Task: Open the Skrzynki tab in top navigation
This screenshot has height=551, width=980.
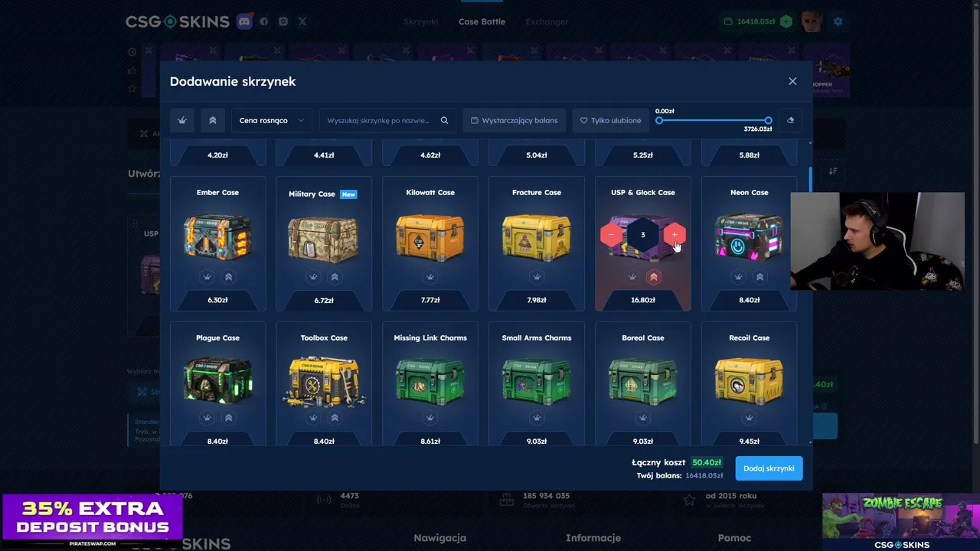Action: click(421, 21)
